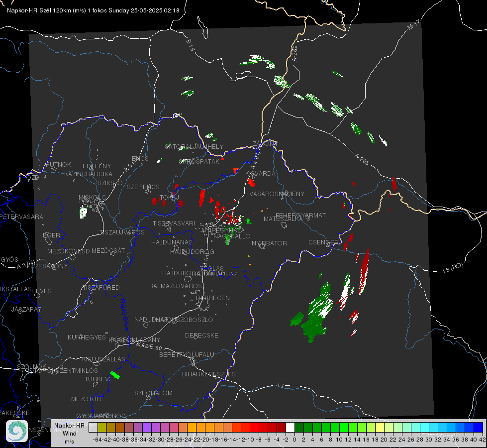The height and width of the screenshot is (448, 487).
Task: Click the TISZAVASVÁRI town label
Action: click(174, 223)
